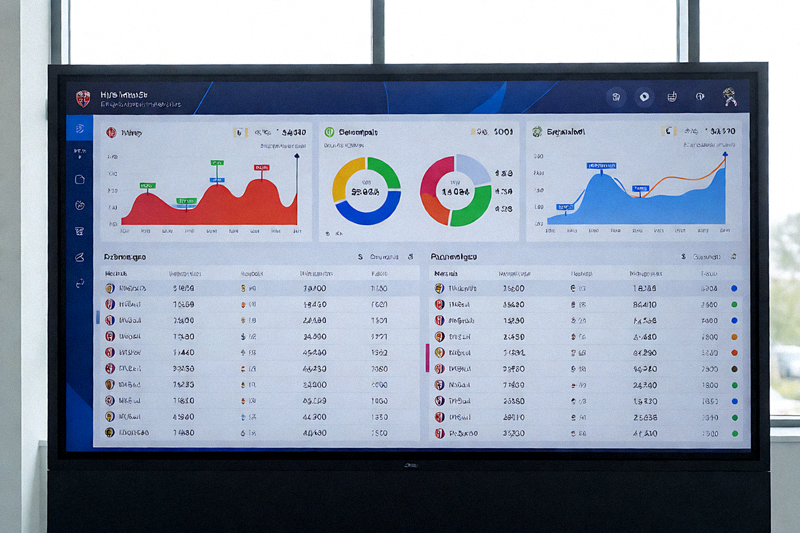Toggle yellow marker in donut card header

(472, 132)
